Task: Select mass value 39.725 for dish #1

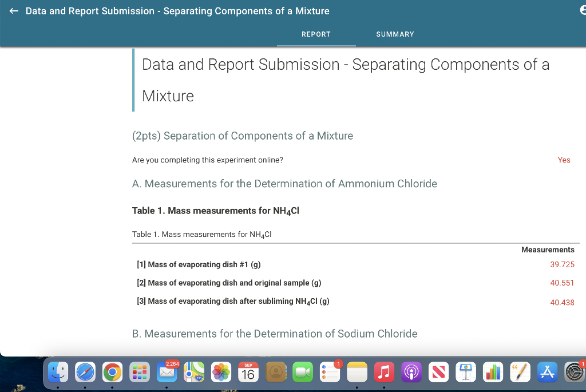Action: pos(562,264)
